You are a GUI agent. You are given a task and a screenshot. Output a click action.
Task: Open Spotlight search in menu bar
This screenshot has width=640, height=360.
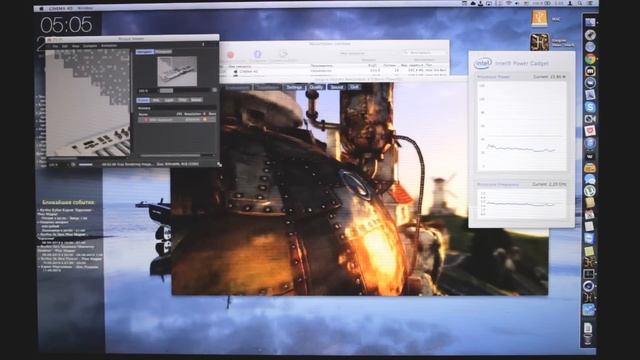point(580,3)
